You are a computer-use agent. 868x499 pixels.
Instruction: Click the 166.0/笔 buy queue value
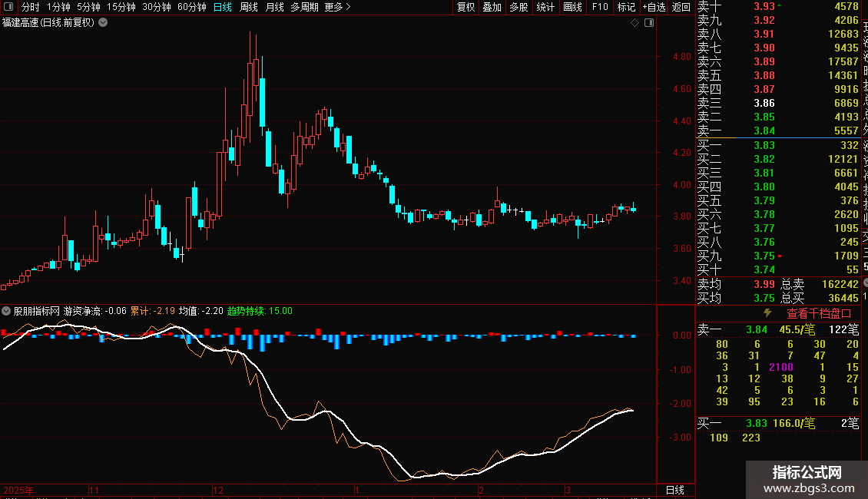click(x=793, y=424)
